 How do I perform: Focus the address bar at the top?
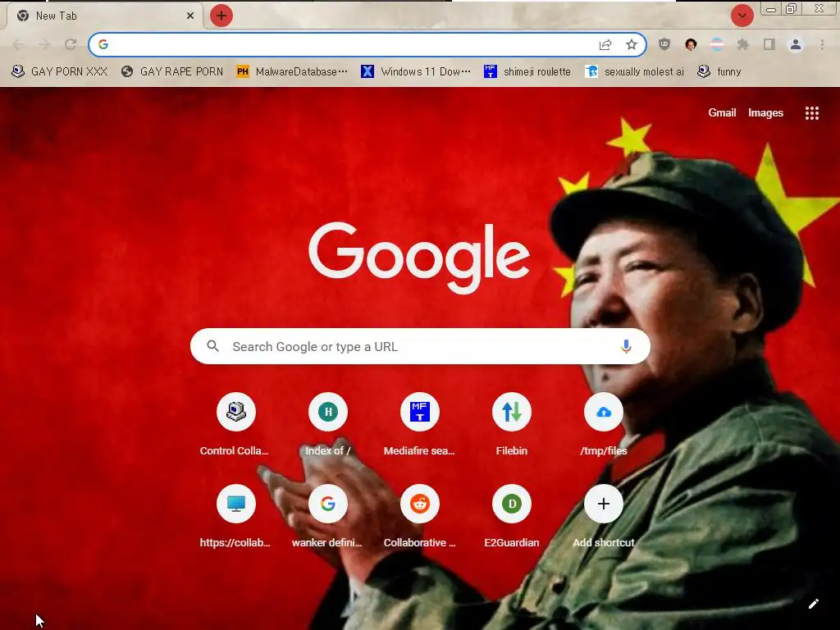click(367, 44)
